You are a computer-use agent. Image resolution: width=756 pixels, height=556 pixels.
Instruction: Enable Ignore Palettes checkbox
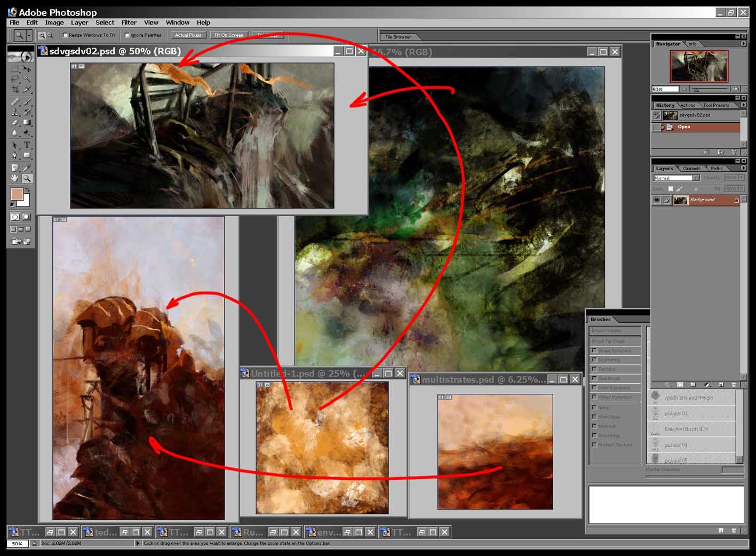coord(127,35)
